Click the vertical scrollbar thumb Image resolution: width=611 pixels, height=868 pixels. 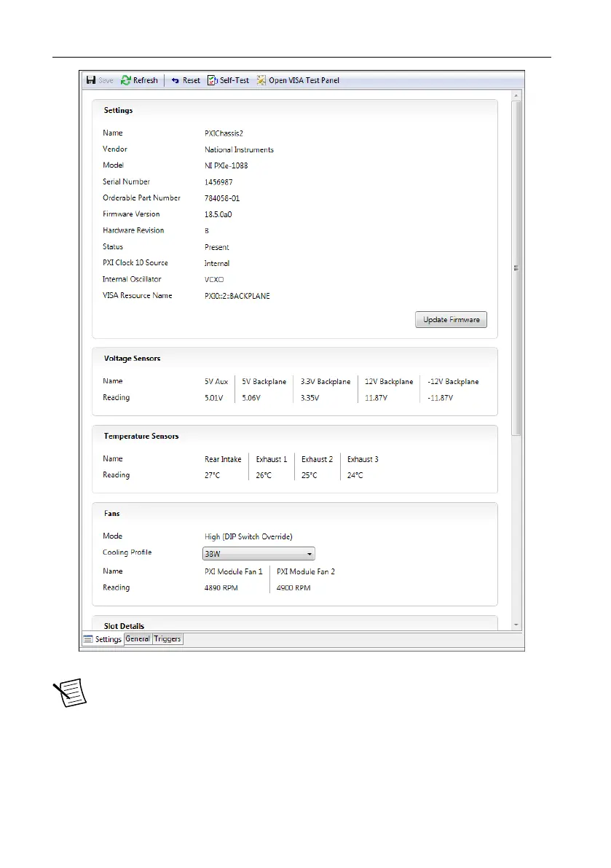pyautogui.click(x=516, y=268)
